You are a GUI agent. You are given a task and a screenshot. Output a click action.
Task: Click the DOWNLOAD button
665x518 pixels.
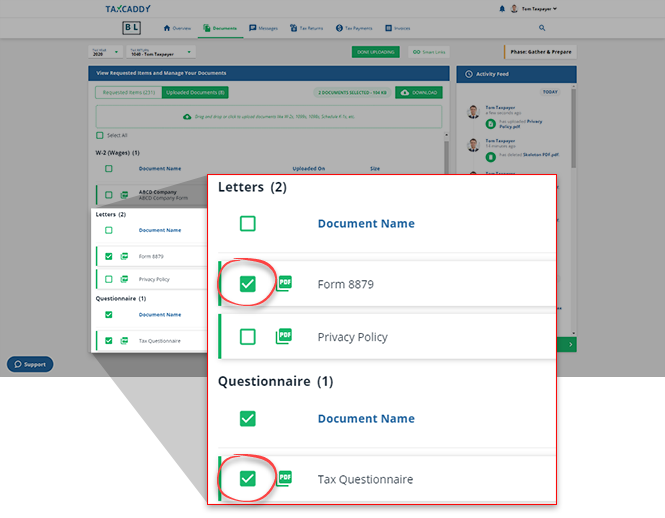tap(419, 92)
